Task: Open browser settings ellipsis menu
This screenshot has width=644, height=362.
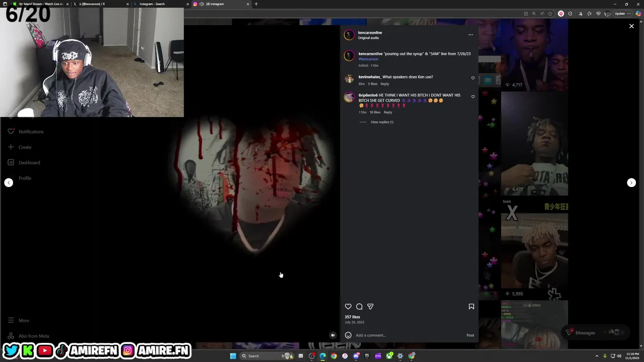Action: tap(629, 14)
